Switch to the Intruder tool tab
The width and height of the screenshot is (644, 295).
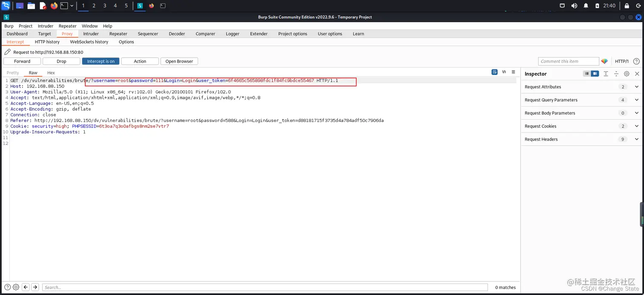[91, 34]
